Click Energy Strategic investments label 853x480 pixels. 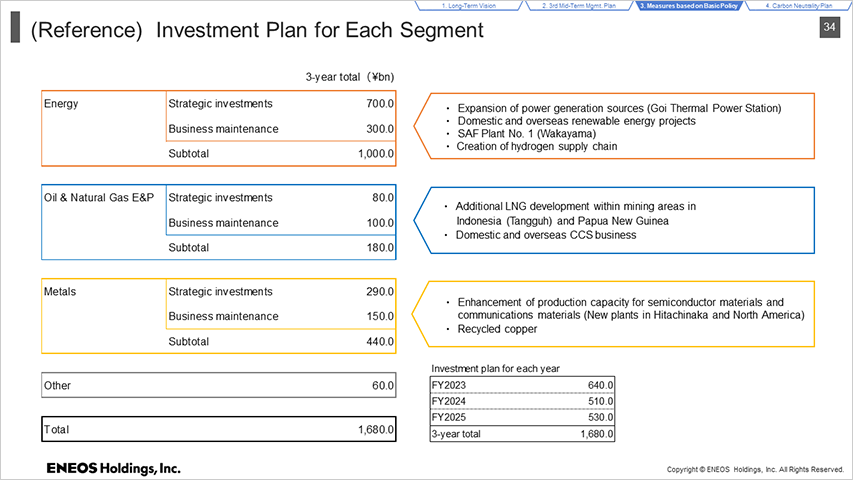click(x=220, y=103)
